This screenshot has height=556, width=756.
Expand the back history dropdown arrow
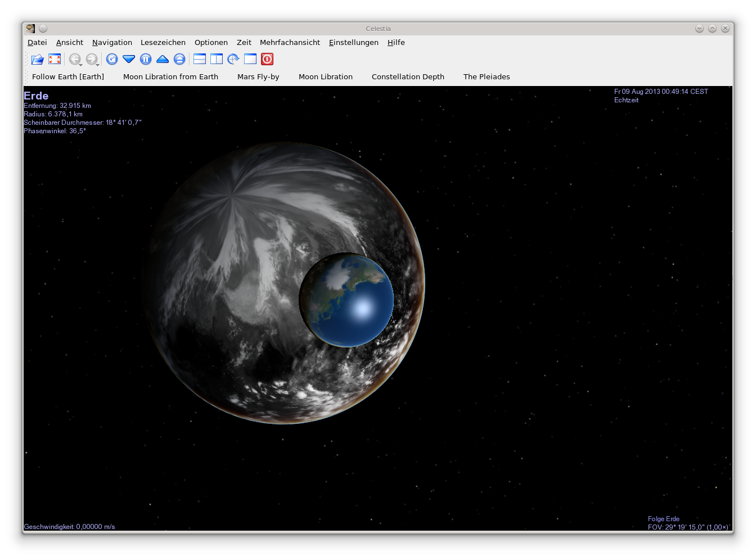coord(81,65)
